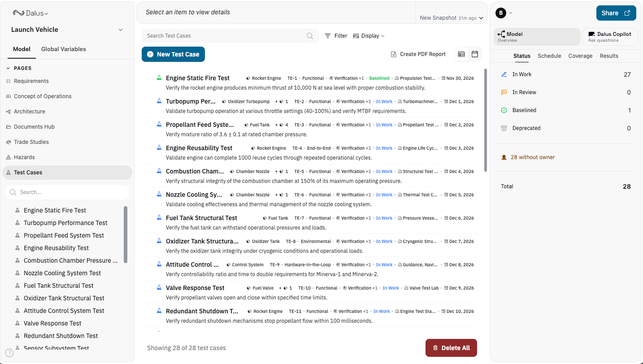Click the sidebar flask icon for Nozzle Cooling System Test
Screen dimensions: 643x364
18,273
